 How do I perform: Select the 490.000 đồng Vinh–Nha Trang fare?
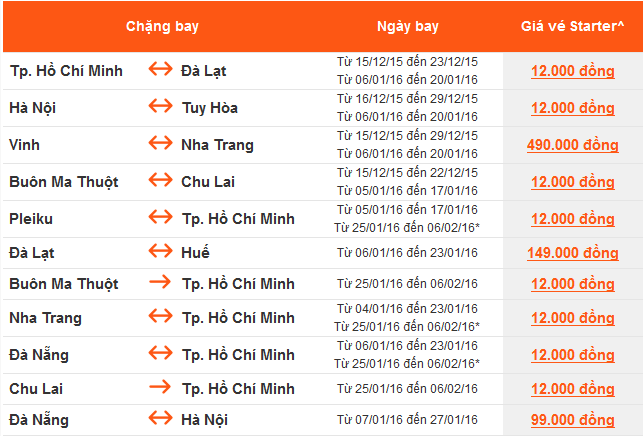click(572, 145)
